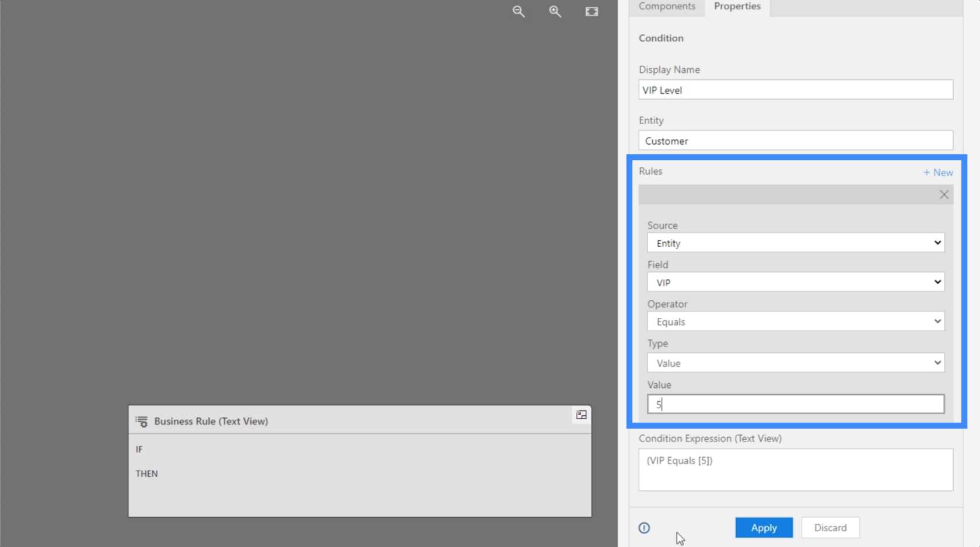Focus the Value input field containing 5

pyautogui.click(x=796, y=404)
